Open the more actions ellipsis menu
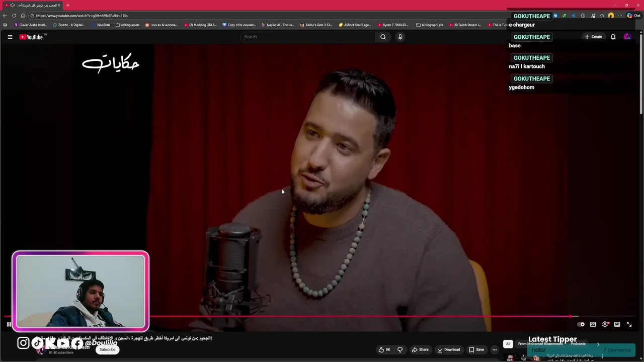 (x=495, y=349)
